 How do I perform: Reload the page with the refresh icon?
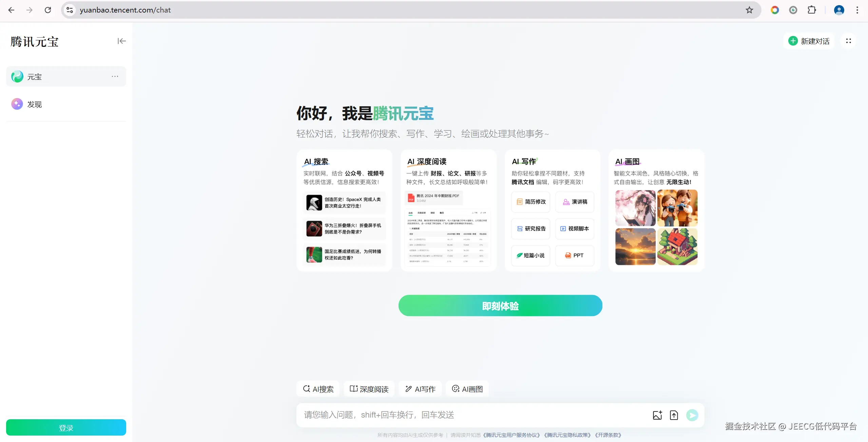48,10
